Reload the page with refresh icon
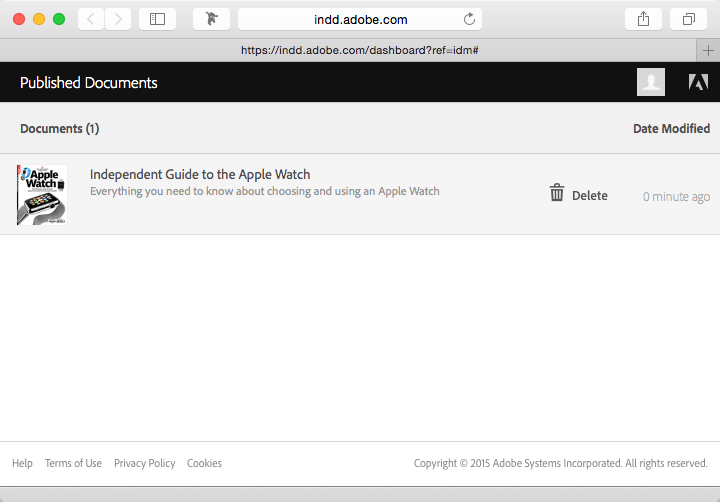This screenshot has height=502, width=720. point(470,19)
